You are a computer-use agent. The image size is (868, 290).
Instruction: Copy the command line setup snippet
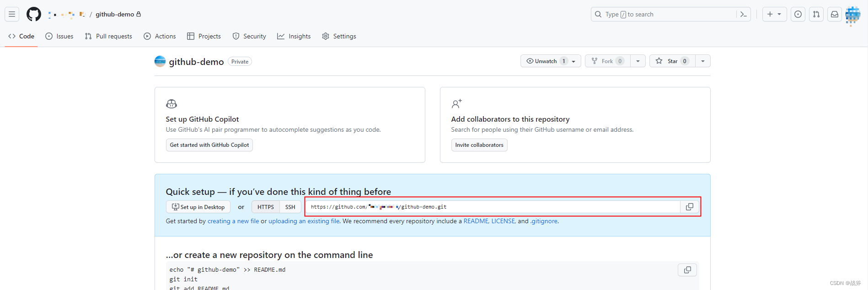687,270
